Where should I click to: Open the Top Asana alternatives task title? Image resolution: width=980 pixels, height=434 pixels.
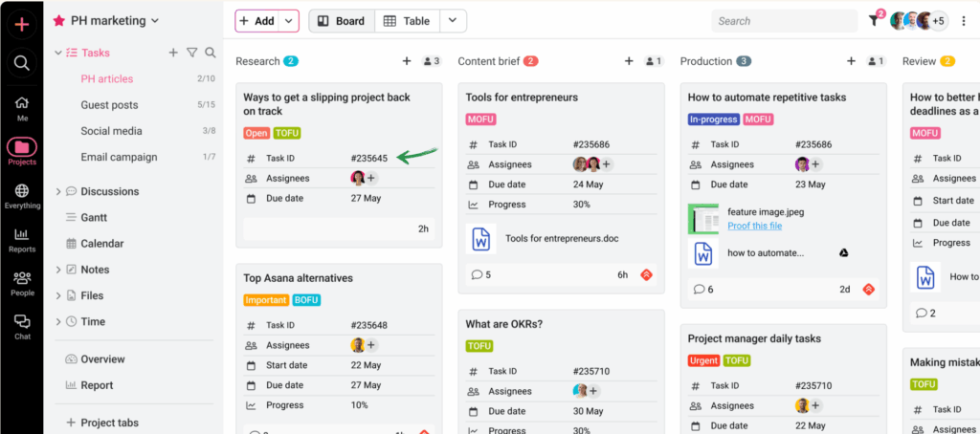pos(299,278)
